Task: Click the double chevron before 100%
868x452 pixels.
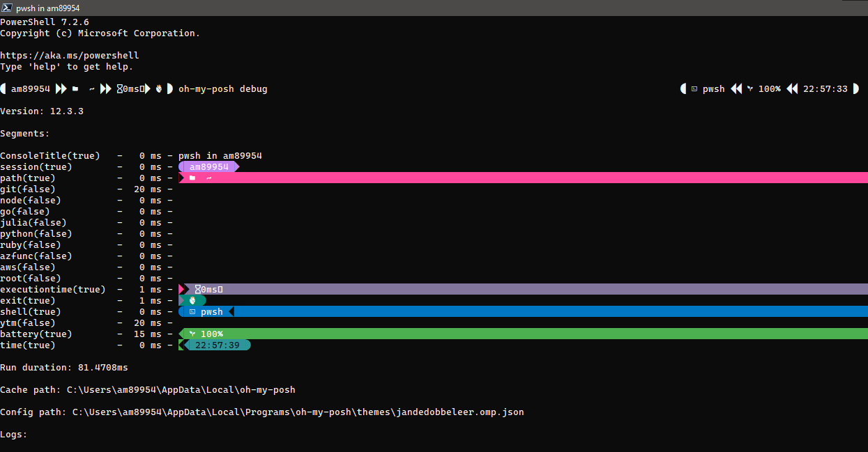Action: 737,88
